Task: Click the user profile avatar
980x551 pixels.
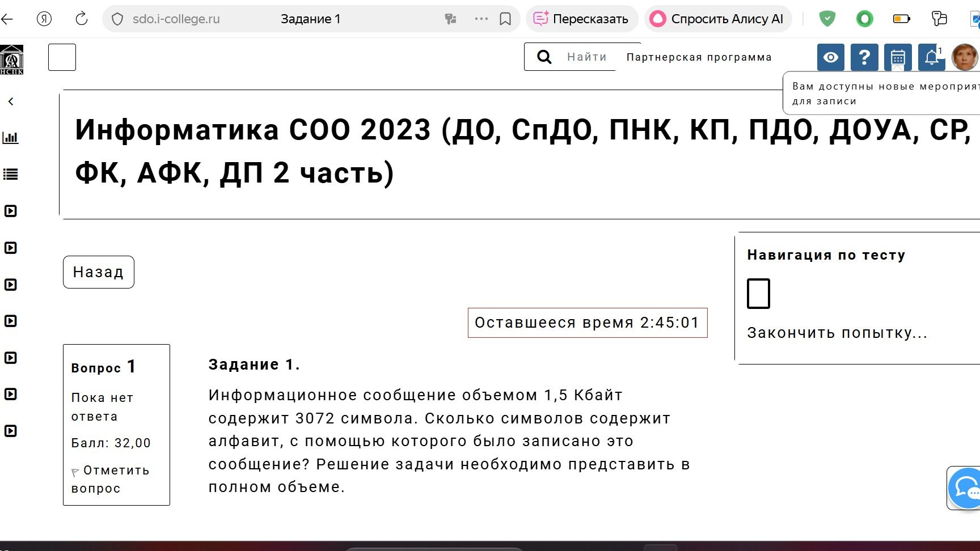Action: tap(965, 57)
